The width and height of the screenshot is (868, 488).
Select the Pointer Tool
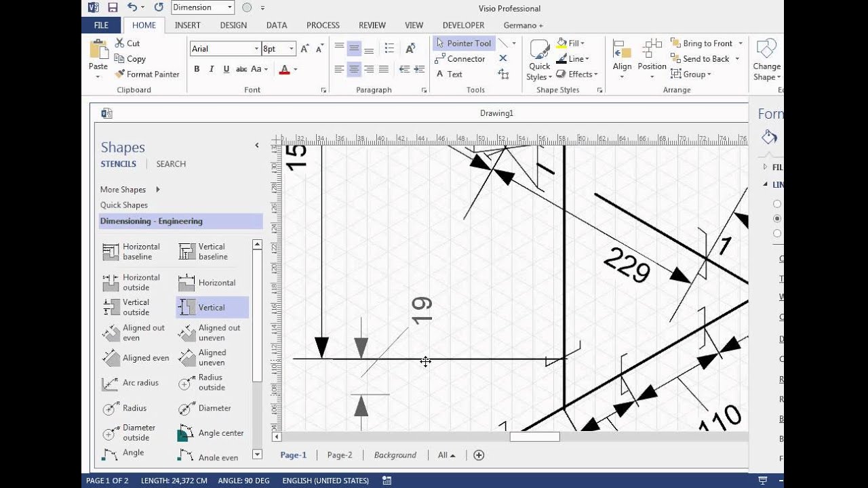click(464, 43)
